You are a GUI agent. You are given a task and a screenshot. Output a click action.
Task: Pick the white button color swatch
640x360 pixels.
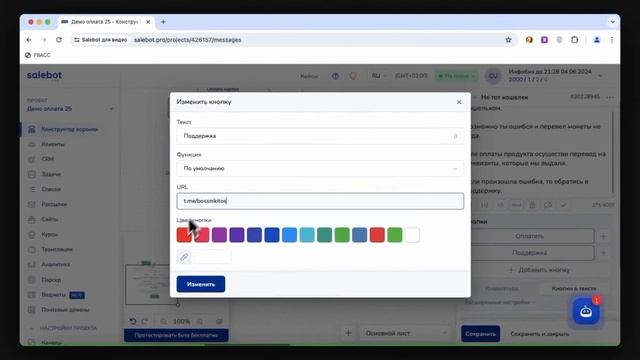pyautogui.click(x=412, y=235)
